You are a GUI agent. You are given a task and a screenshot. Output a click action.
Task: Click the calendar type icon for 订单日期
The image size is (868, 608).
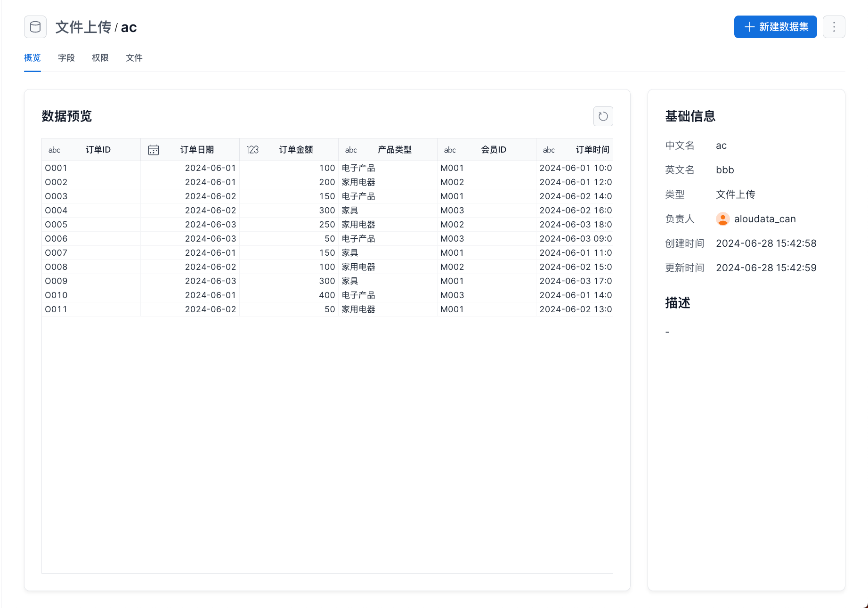[154, 150]
